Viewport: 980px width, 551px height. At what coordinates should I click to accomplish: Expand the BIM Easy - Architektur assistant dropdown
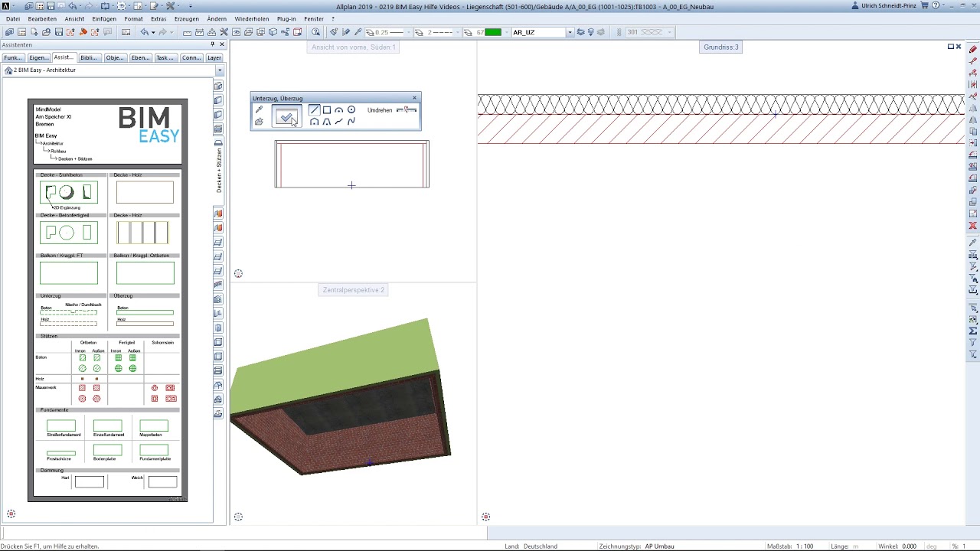click(x=219, y=70)
